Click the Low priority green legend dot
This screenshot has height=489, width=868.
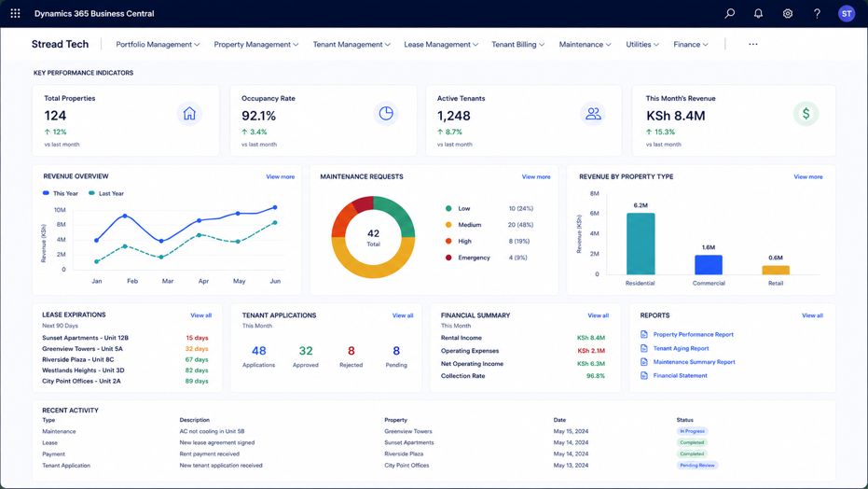[x=448, y=209]
